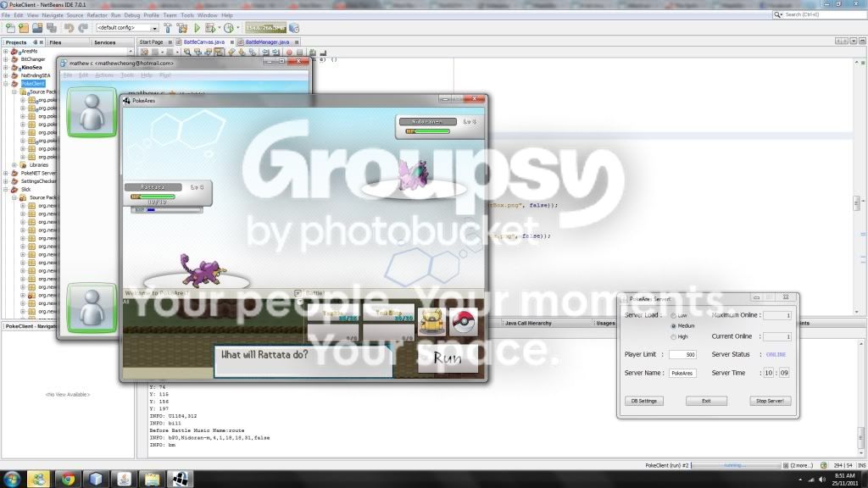Select High server load radio button
This screenshot has height=488, width=868.
[673, 336]
